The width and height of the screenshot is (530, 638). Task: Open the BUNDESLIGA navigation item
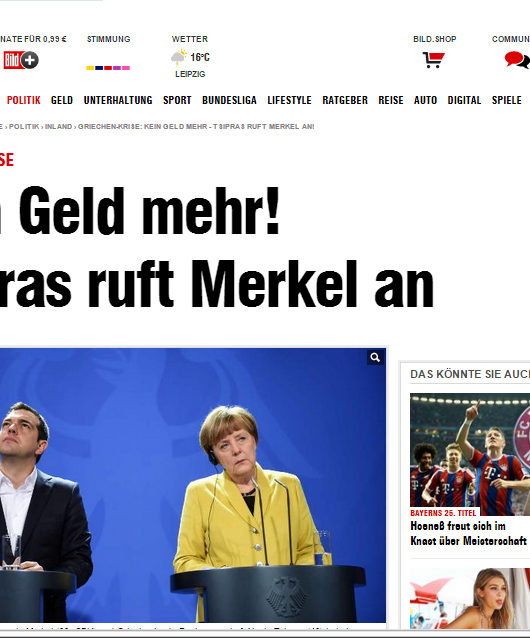click(x=229, y=100)
